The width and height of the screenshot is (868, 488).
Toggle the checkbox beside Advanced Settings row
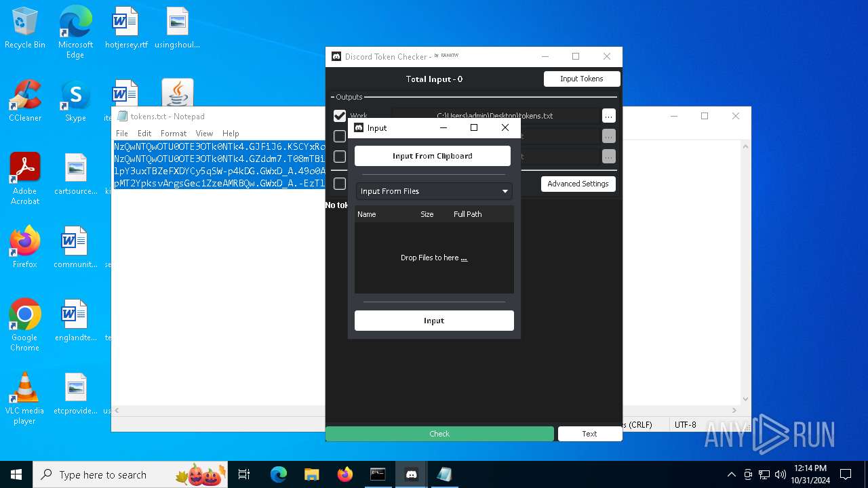point(340,184)
